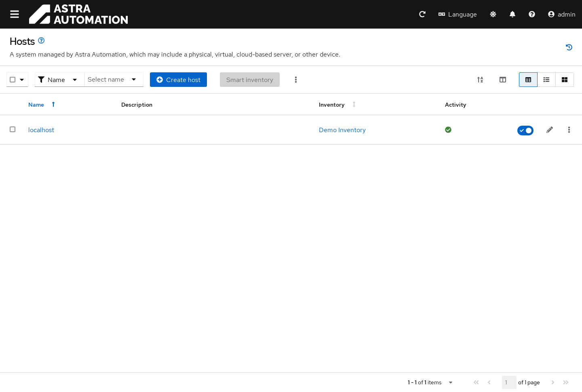Screen dimensions: 582x392
Task: Switch to card view layout
Action: click(x=565, y=80)
